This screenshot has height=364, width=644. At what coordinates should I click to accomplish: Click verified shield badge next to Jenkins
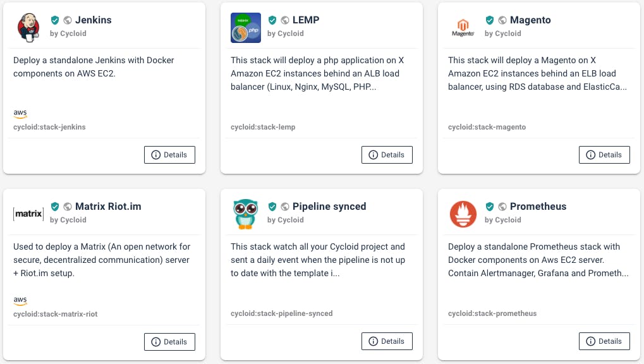click(x=55, y=20)
